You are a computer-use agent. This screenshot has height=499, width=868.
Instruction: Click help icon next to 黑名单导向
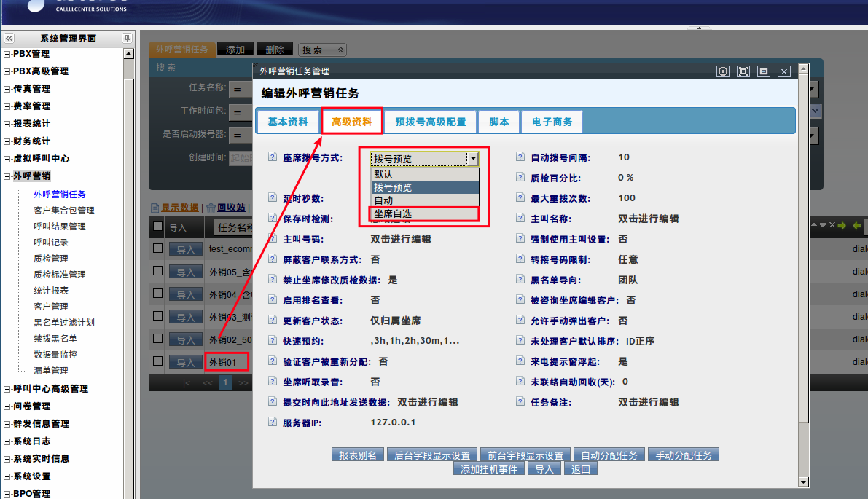520,279
